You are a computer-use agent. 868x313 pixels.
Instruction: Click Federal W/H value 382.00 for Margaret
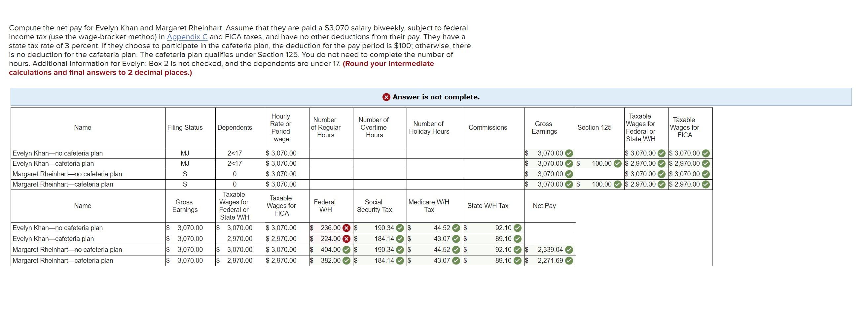(x=331, y=261)
